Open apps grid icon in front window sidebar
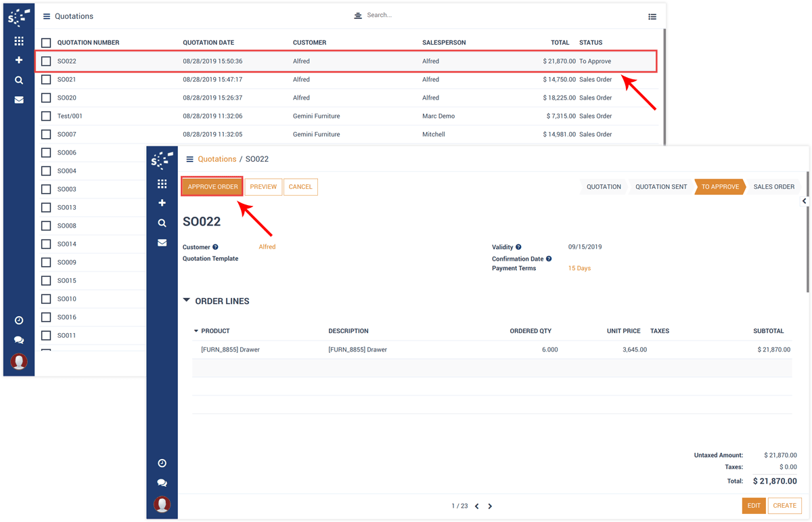 click(x=162, y=183)
